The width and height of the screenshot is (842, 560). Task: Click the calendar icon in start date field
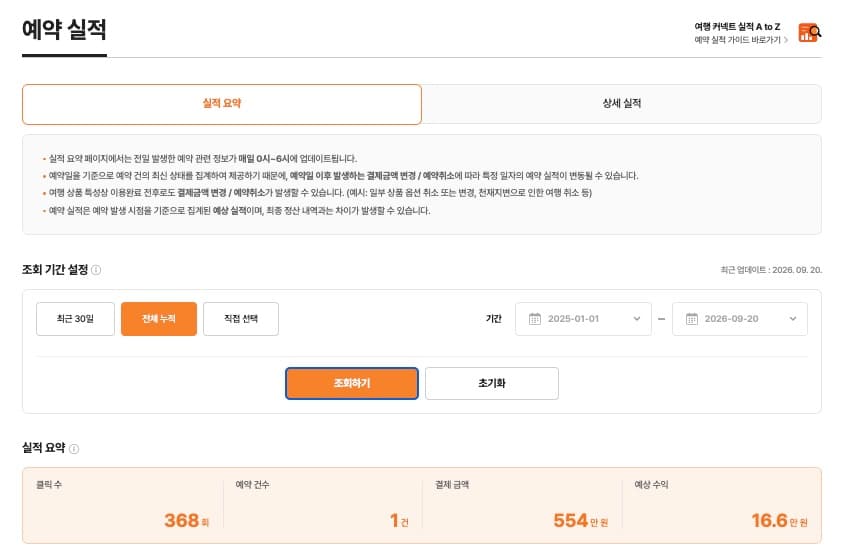click(535, 319)
